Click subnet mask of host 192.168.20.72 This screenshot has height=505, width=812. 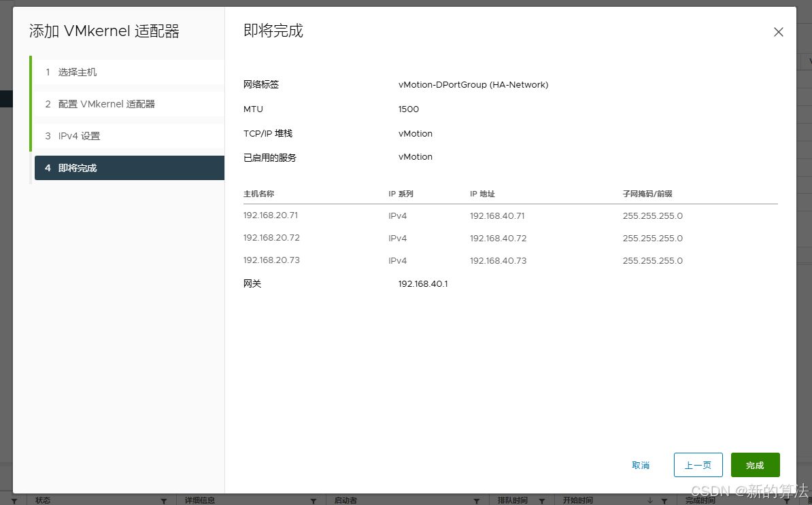(652, 238)
